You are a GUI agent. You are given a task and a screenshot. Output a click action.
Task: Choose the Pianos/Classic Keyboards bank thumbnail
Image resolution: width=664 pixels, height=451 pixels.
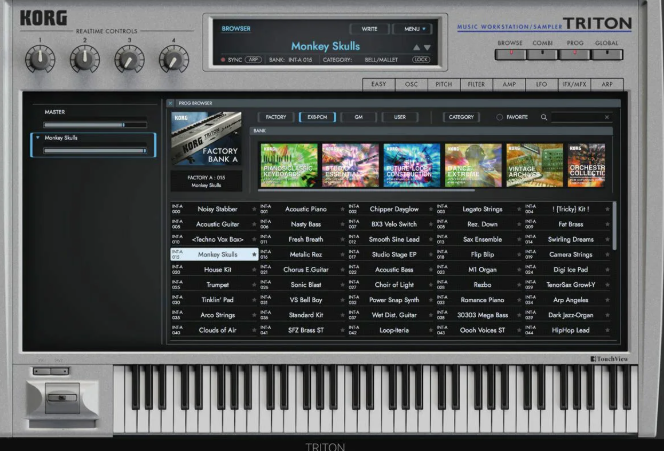tap(289, 165)
